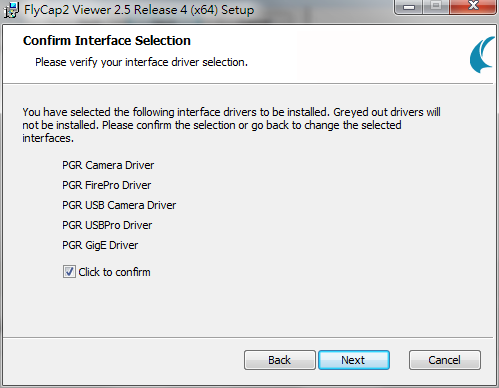Click the paragraph about greyed out drivers
This screenshot has height=388, width=499.
pos(231,125)
